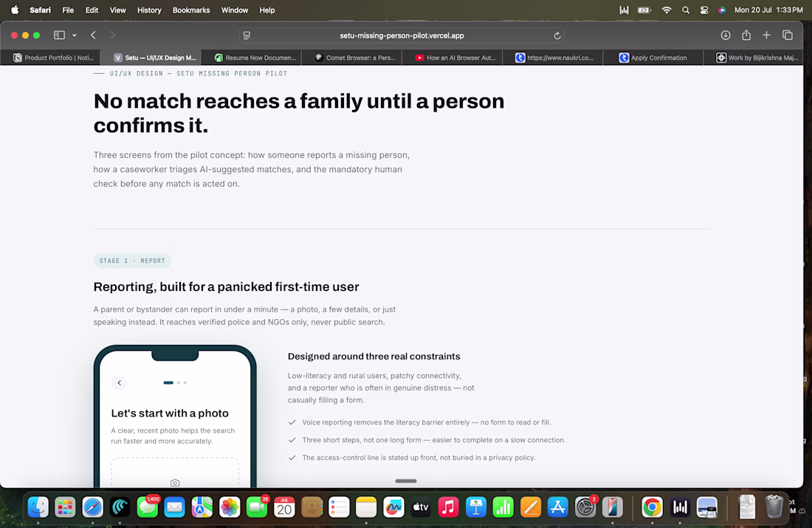Open Spotlight search in menu bar
The height and width of the screenshot is (528, 812).
686,10
